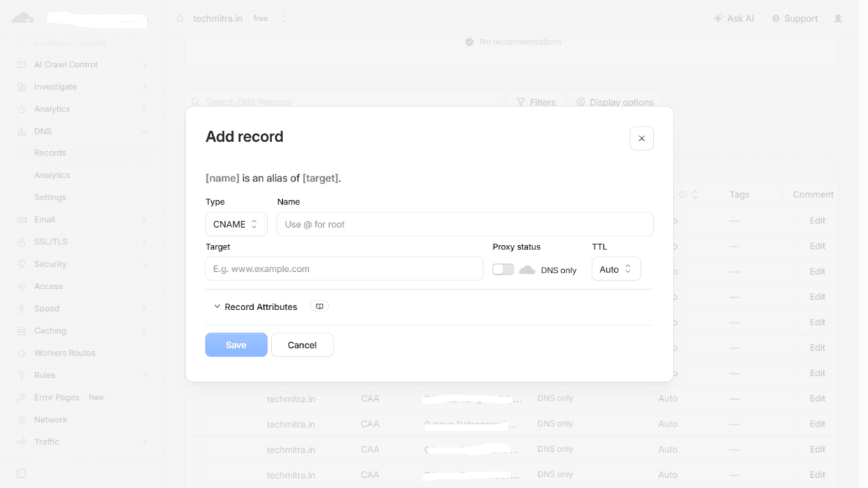868x488 pixels.
Task: Cancel adding the record
Action: pos(302,345)
